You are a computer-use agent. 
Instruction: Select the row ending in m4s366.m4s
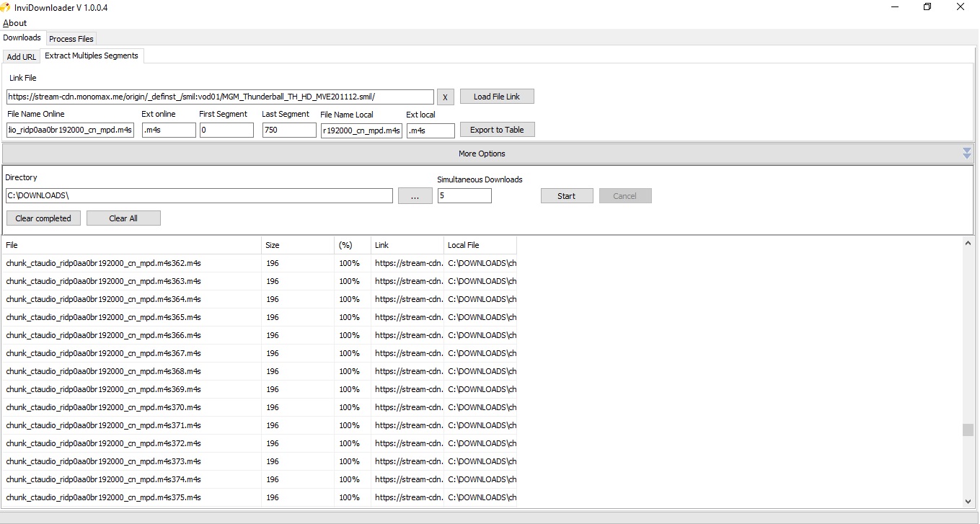point(260,335)
